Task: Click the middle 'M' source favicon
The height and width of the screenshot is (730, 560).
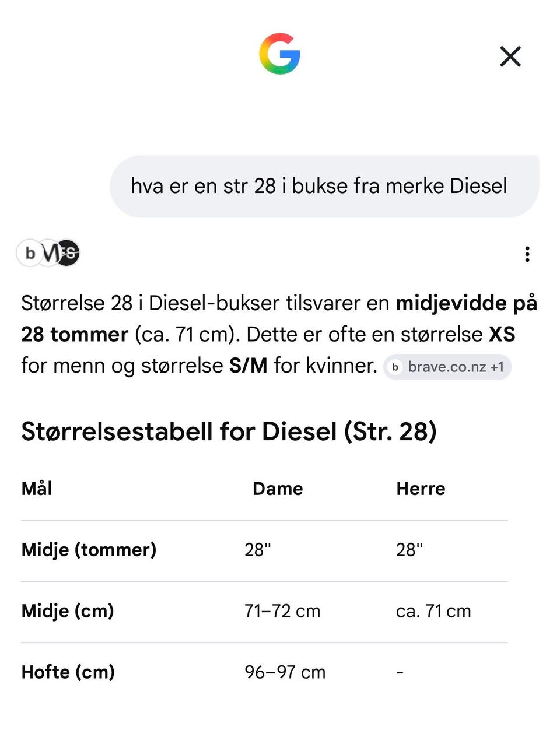Action: [x=49, y=253]
